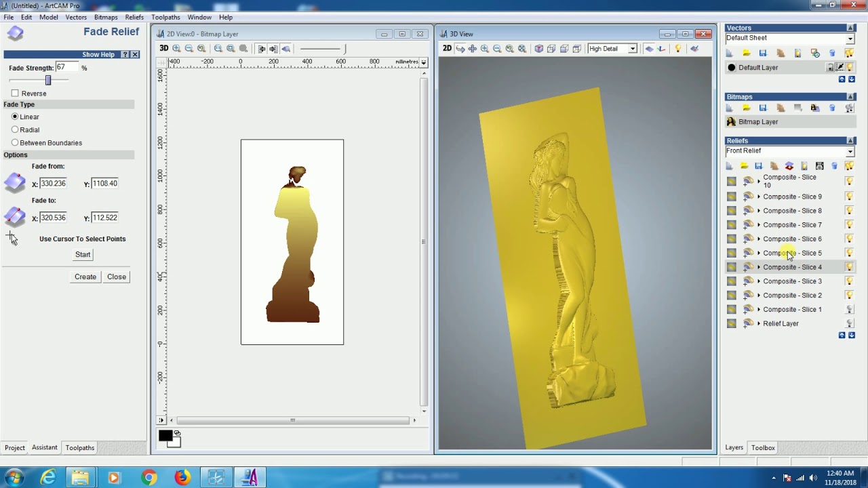
Task: Click the Start button for selecting points
Action: [x=83, y=254]
